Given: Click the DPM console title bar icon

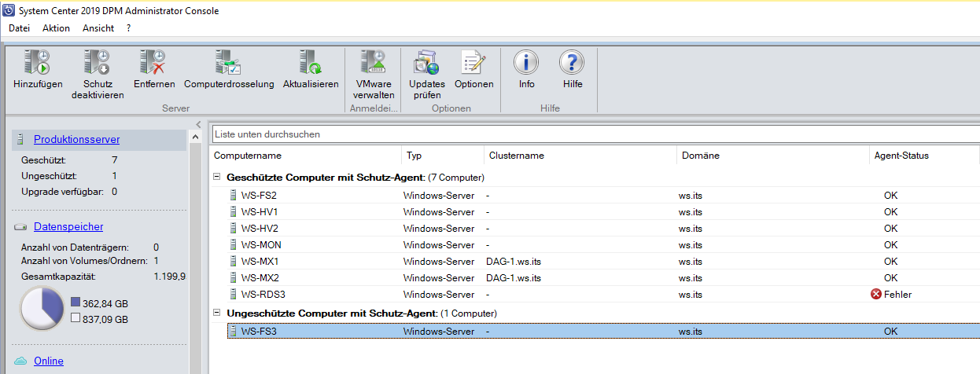Looking at the screenshot, I should click(9, 10).
